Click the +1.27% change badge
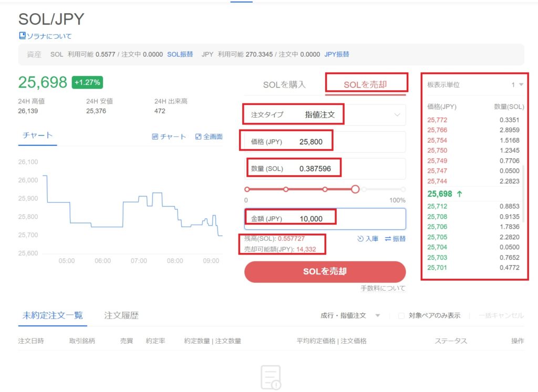Image resolution: width=538 pixels, height=392 pixels. click(x=87, y=82)
